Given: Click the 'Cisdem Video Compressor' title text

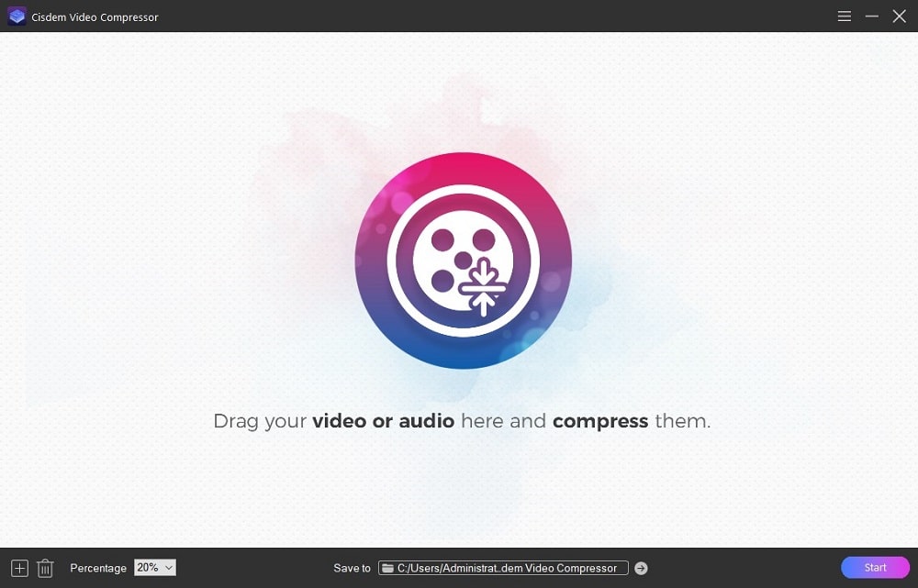Looking at the screenshot, I should point(96,17).
